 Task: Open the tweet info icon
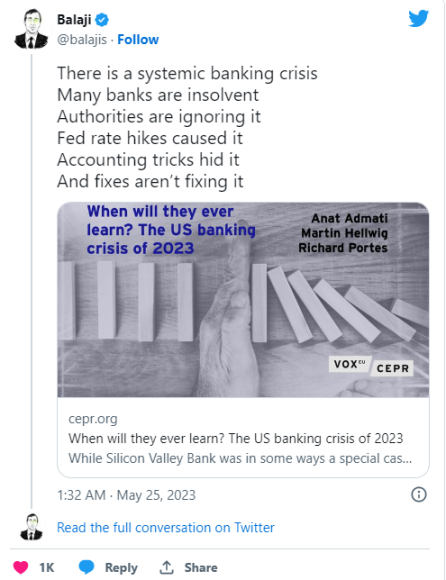pyautogui.click(x=419, y=494)
